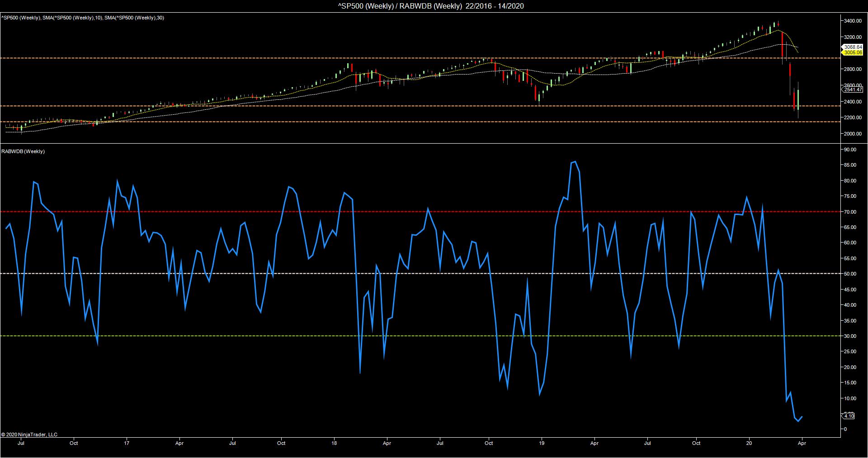
Task: Select the red dashed 70 level line
Action: 420,211
